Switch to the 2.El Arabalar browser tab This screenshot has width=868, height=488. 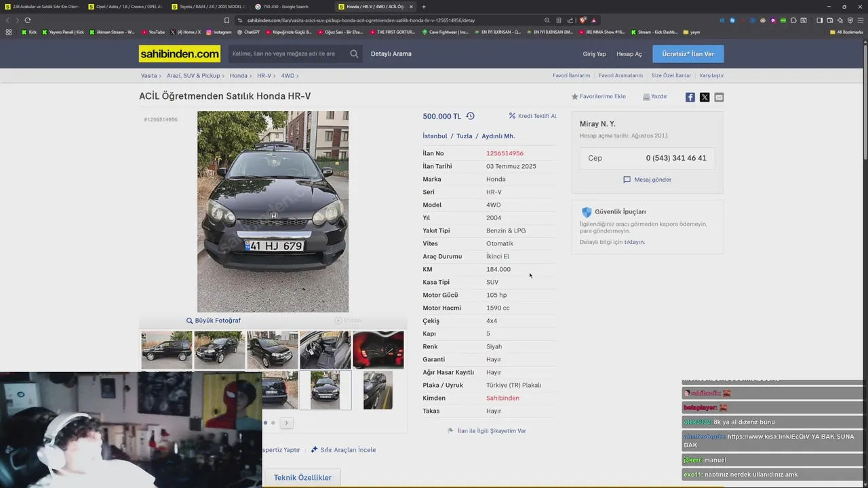(x=42, y=7)
